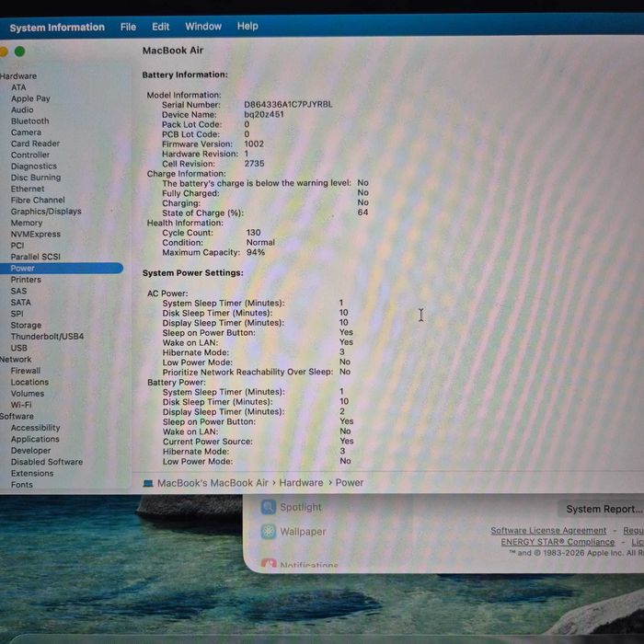Collapse the Software section header
This screenshot has height=644, width=644.
tap(17, 417)
